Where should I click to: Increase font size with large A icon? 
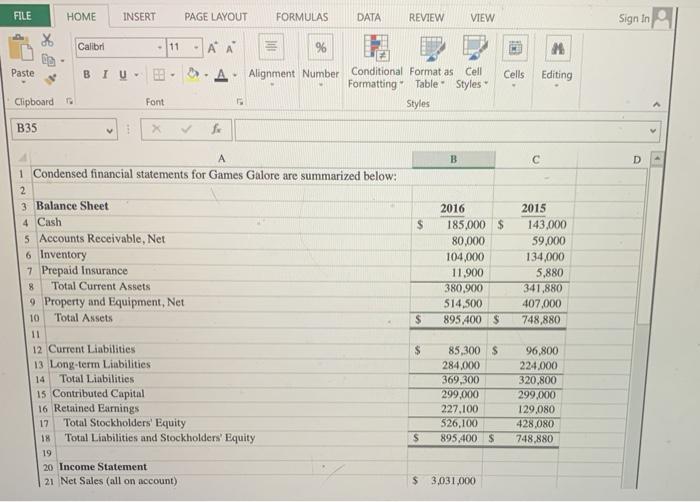coord(212,48)
